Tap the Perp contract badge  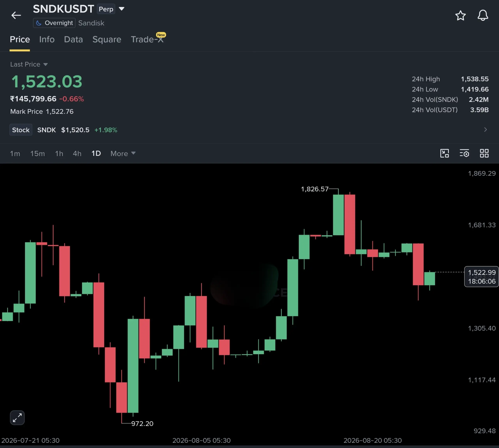click(106, 9)
